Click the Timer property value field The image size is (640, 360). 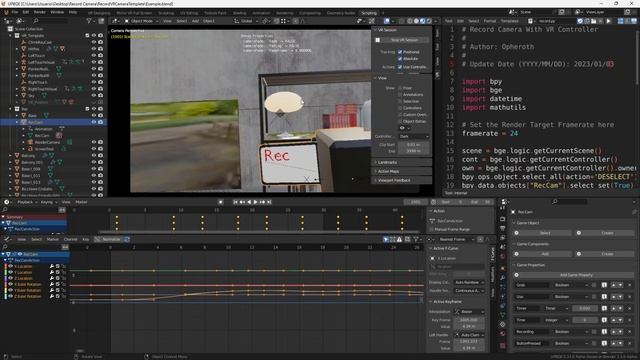coord(584,309)
